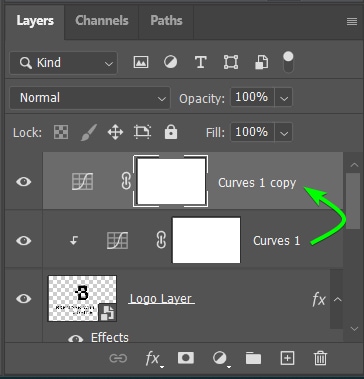Collapse Logo Layer effects chevron
Image resolution: width=364 pixels, height=379 pixels.
tap(338, 299)
